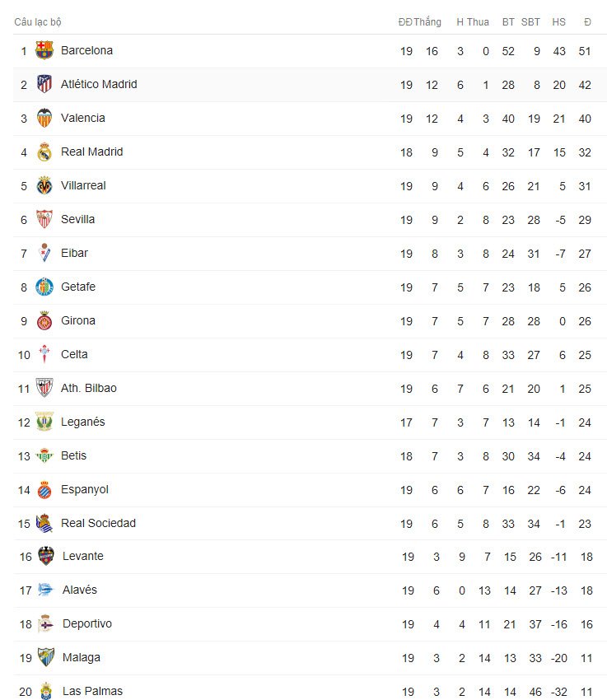Select the Valencia bat crest icon
607x700 pixels.
pos(44,118)
